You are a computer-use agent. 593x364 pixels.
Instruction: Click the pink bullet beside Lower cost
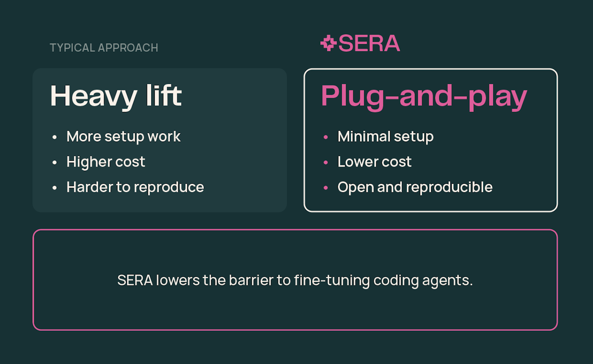tap(326, 162)
